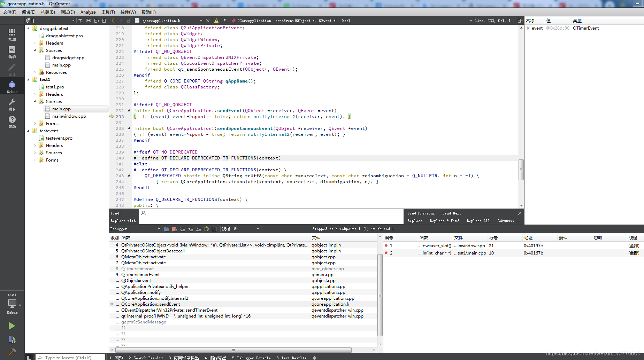Close the projects side panel

pos(104,21)
